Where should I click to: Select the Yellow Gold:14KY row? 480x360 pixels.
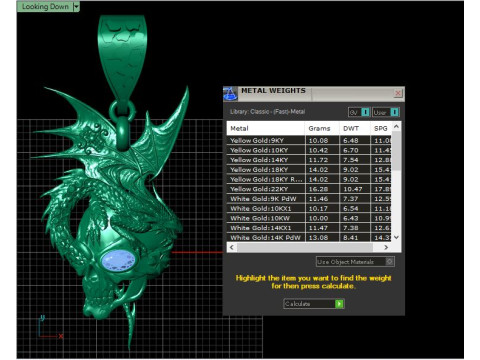pos(309,160)
